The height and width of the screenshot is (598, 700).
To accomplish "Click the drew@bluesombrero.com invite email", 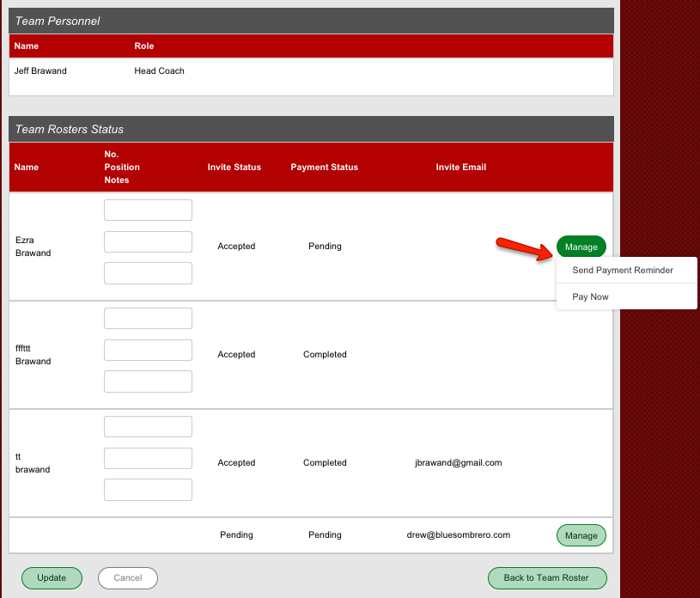I will 459,534.
